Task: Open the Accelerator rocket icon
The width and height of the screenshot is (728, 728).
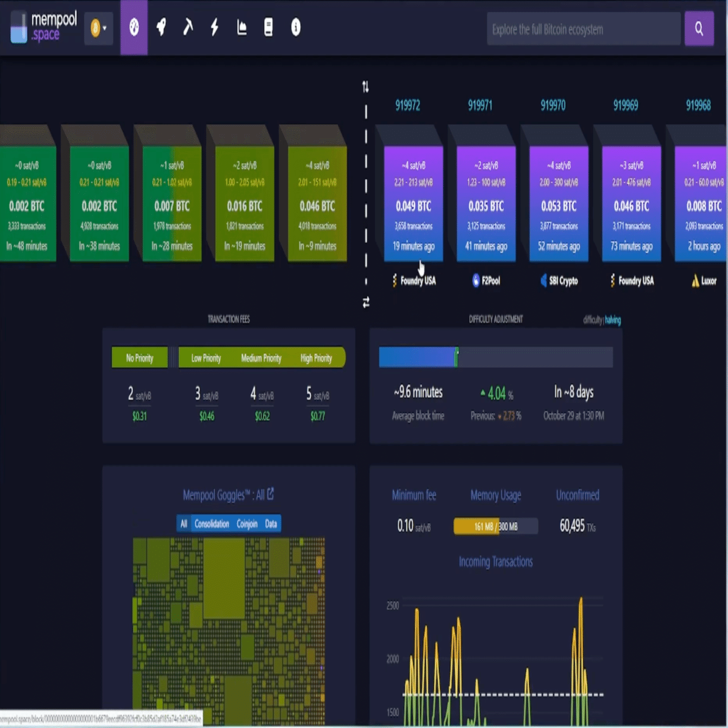Action: click(x=161, y=27)
